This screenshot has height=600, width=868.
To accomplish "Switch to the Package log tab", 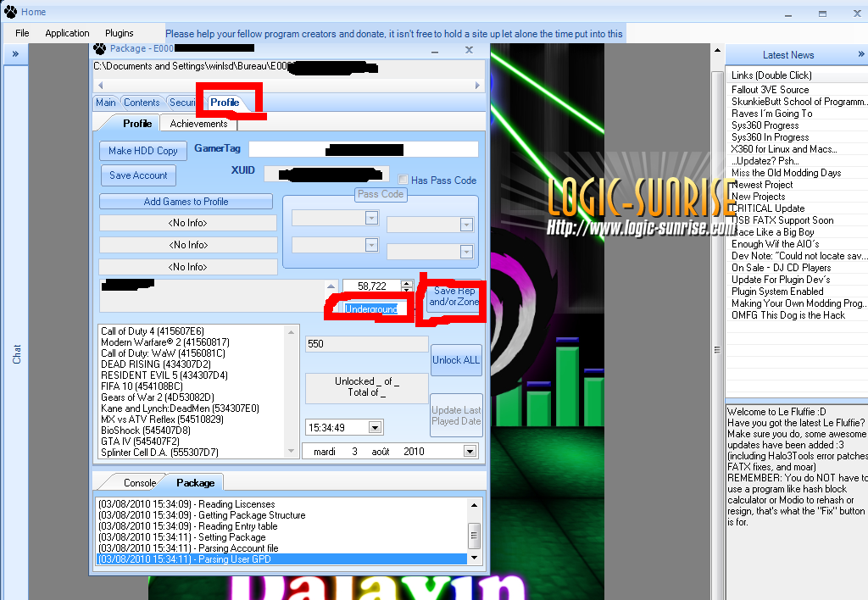I will click(196, 483).
